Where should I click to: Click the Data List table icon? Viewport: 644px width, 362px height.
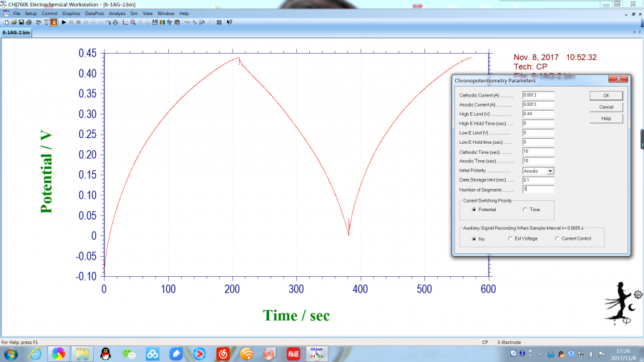click(219, 22)
